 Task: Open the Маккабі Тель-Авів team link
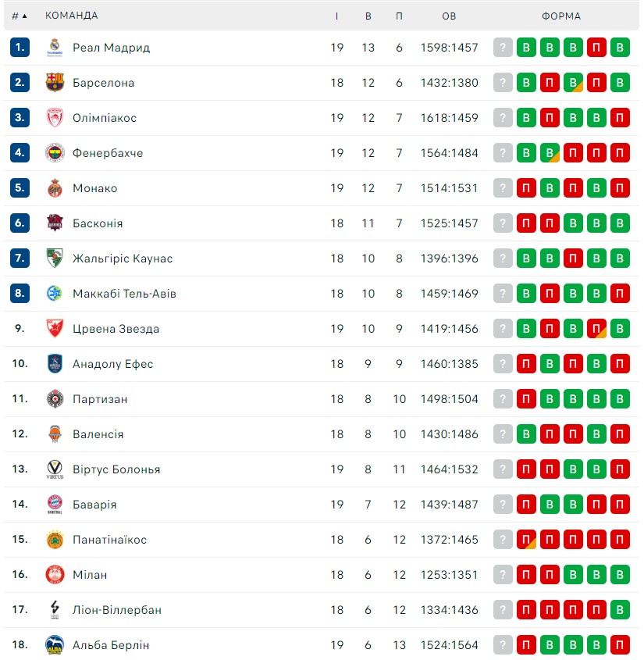(x=124, y=294)
